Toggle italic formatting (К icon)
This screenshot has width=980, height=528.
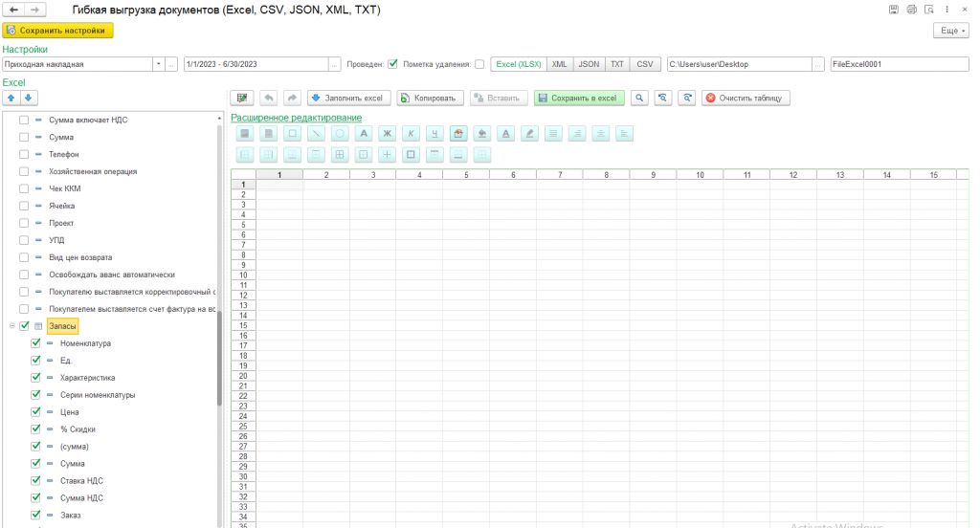click(x=411, y=134)
